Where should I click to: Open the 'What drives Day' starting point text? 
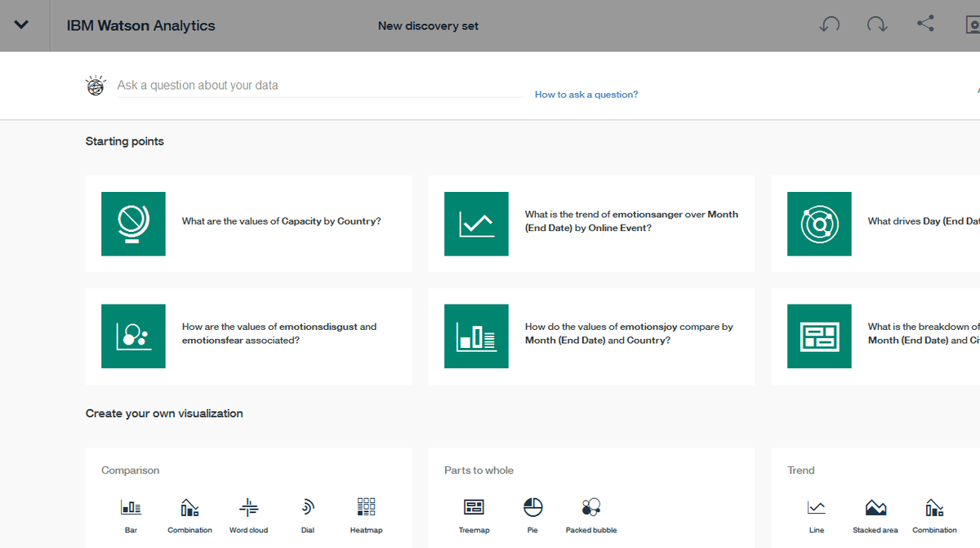924,221
